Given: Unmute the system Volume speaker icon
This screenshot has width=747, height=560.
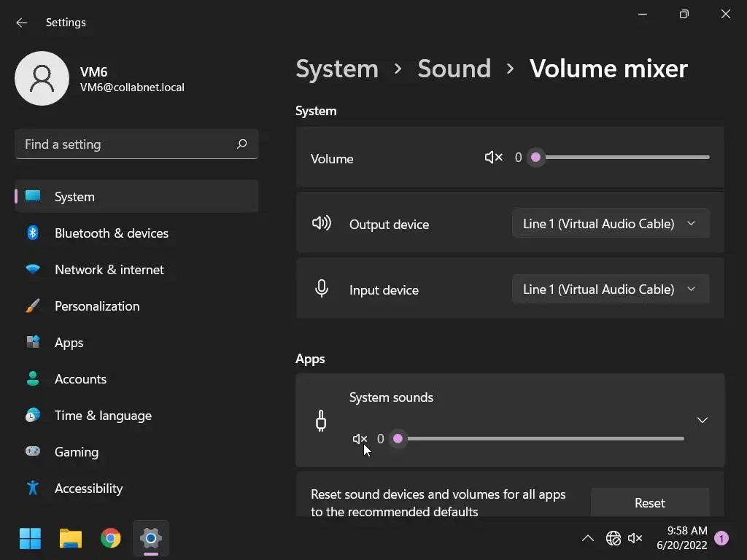Looking at the screenshot, I should tap(493, 157).
